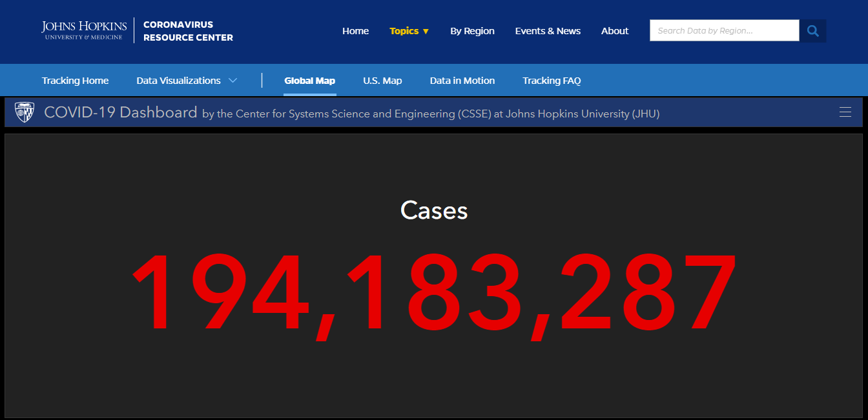Open the Tracking FAQ
This screenshot has width=868, height=420.
pos(552,81)
